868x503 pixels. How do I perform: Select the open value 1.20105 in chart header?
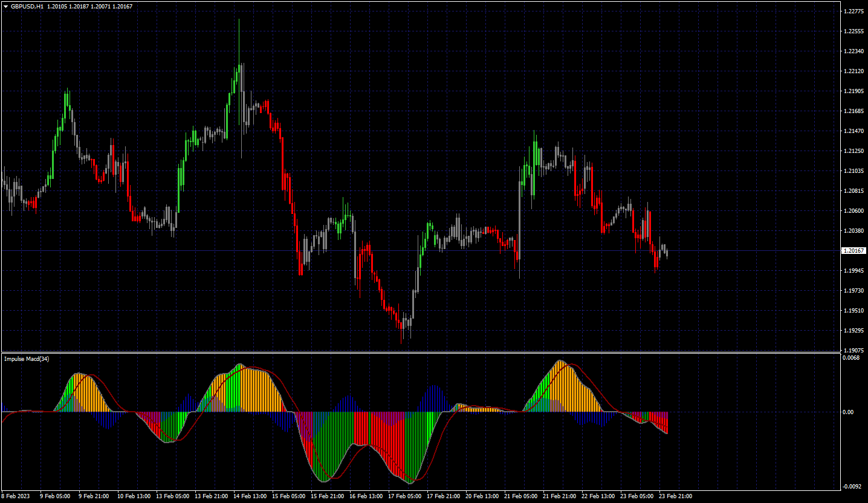[59, 6]
